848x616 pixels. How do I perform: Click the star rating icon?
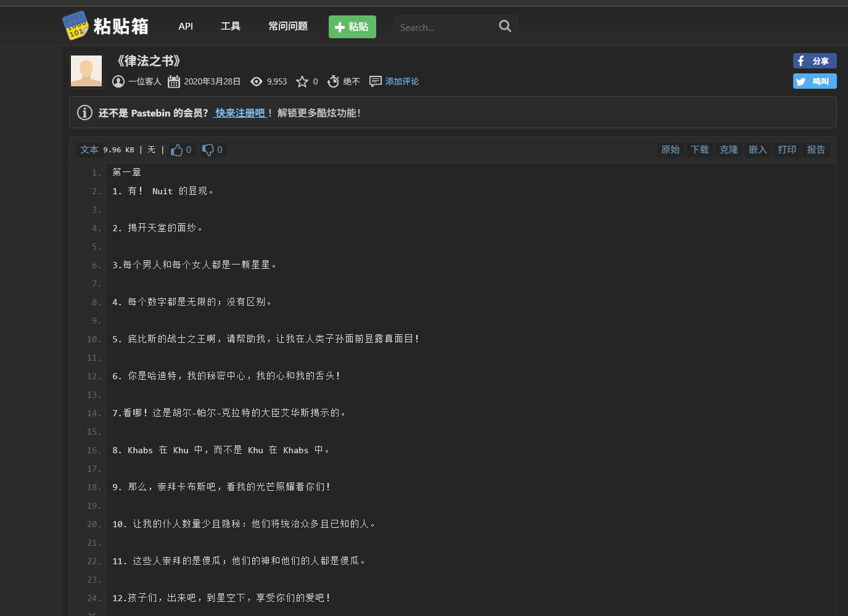tap(302, 81)
